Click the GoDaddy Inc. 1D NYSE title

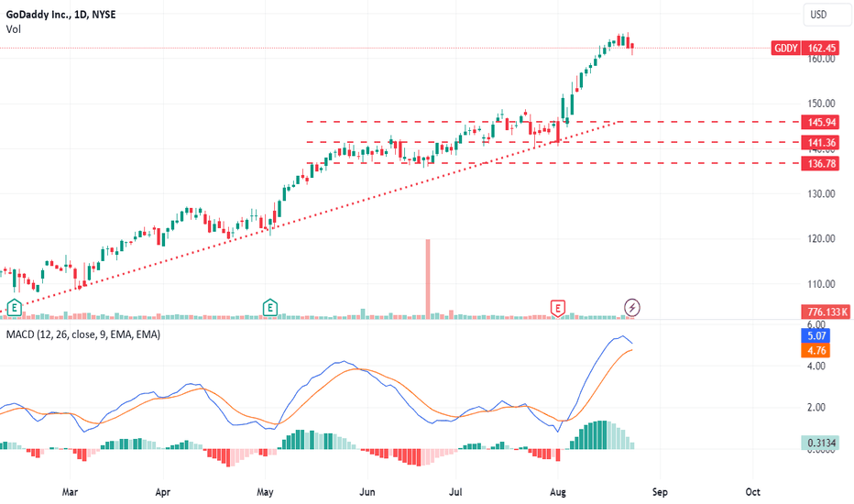[x=61, y=15]
